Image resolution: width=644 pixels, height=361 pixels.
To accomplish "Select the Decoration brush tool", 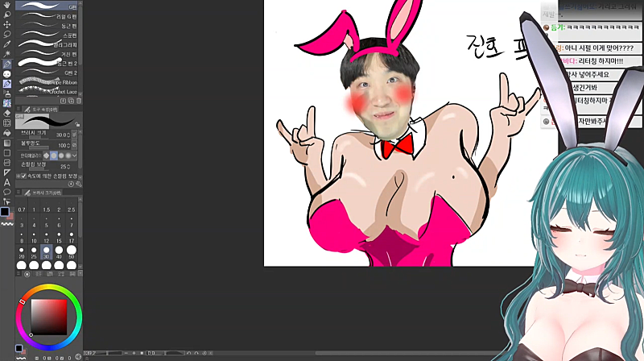I will tap(7, 103).
